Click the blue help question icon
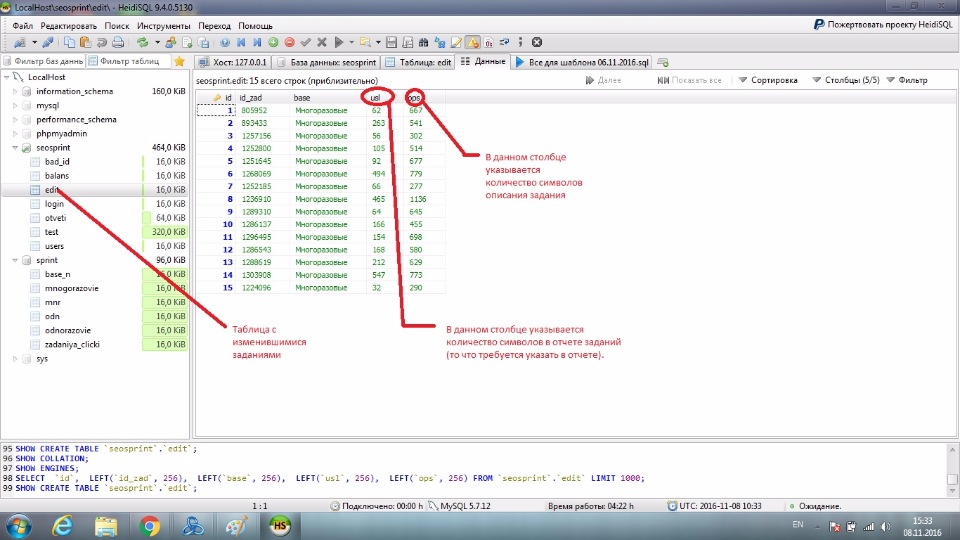Viewport: 960px width, 540px height. (x=225, y=42)
